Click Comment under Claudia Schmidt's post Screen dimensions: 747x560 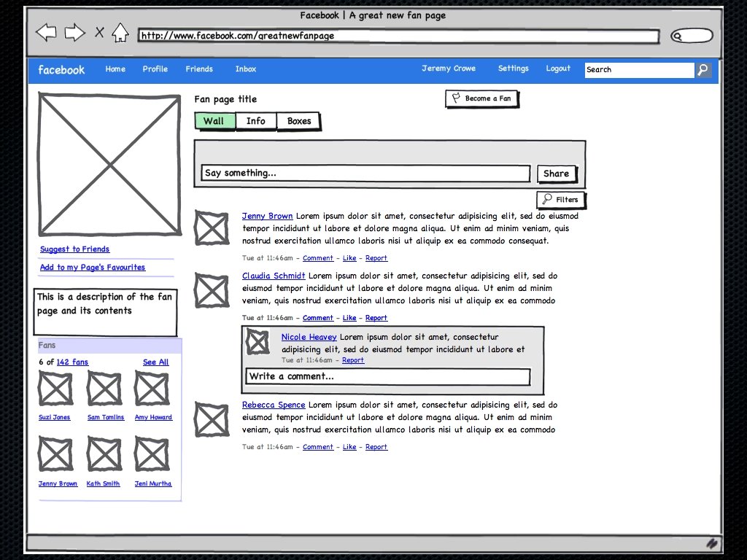point(318,318)
